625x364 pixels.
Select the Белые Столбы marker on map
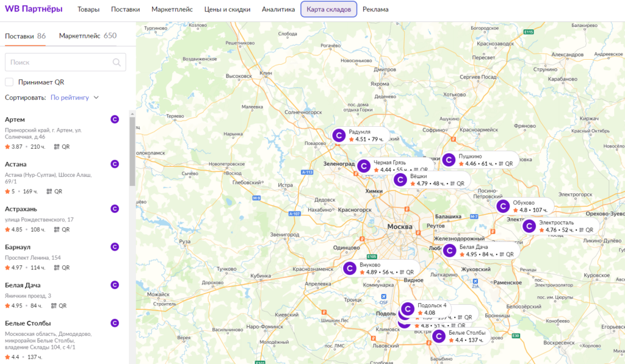click(439, 337)
